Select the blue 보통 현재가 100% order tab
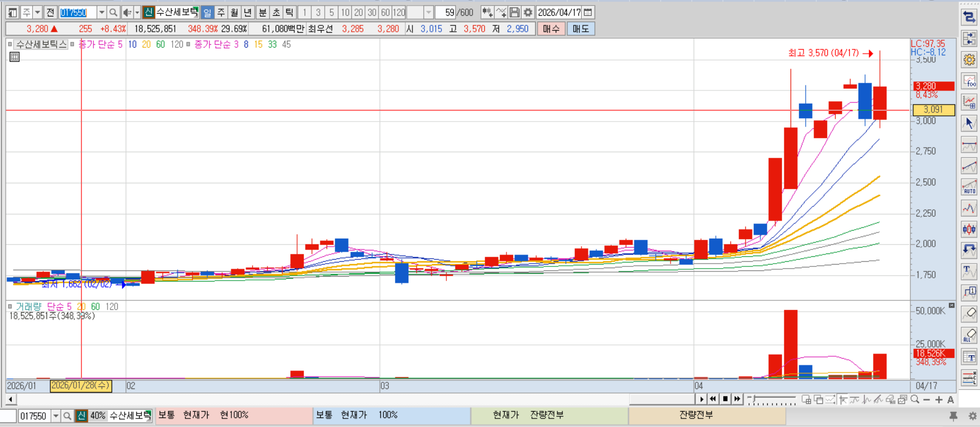Viewport: 980px width, 427px height. pos(392,416)
